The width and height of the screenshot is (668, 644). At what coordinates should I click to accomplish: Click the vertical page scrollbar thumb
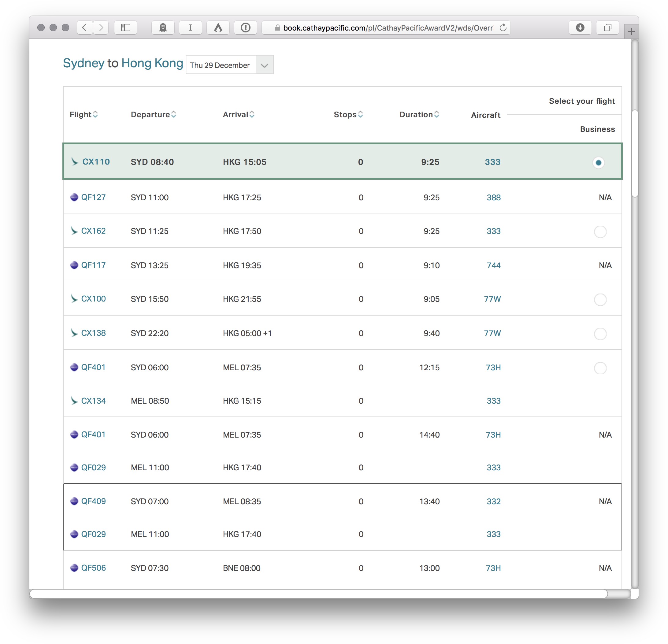point(635,153)
